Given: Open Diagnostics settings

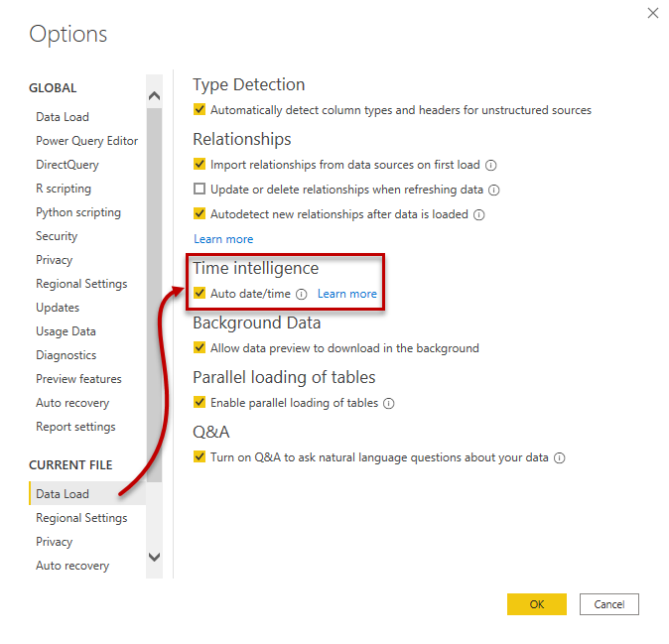Looking at the screenshot, I should click(x=67, y=355).
